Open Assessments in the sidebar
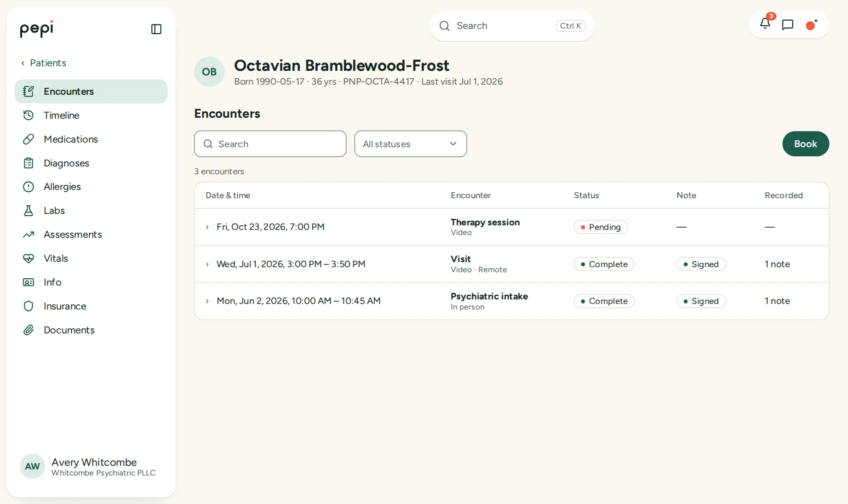Screen dimensions: 848x504 [x=91, y=235]
